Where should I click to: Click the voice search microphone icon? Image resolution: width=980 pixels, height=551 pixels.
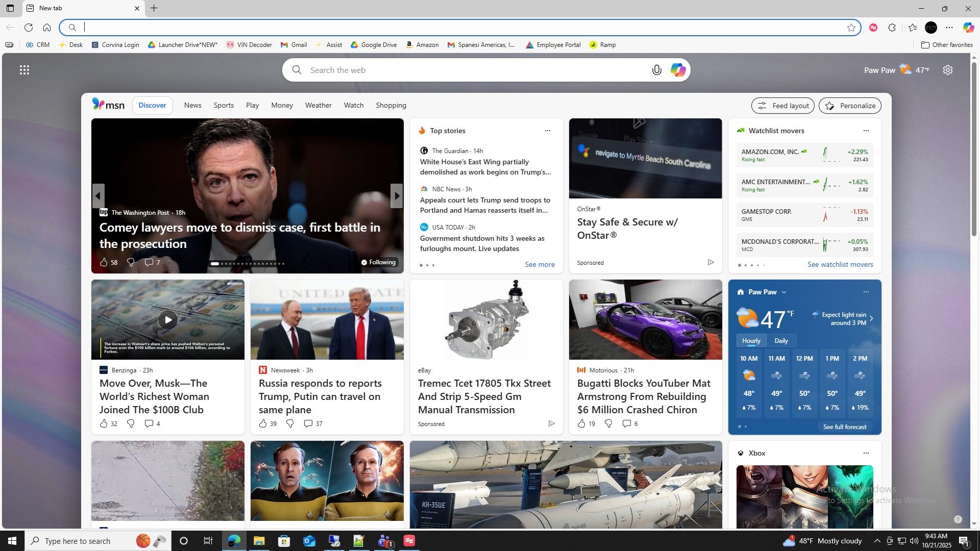[x=656, y=70]
